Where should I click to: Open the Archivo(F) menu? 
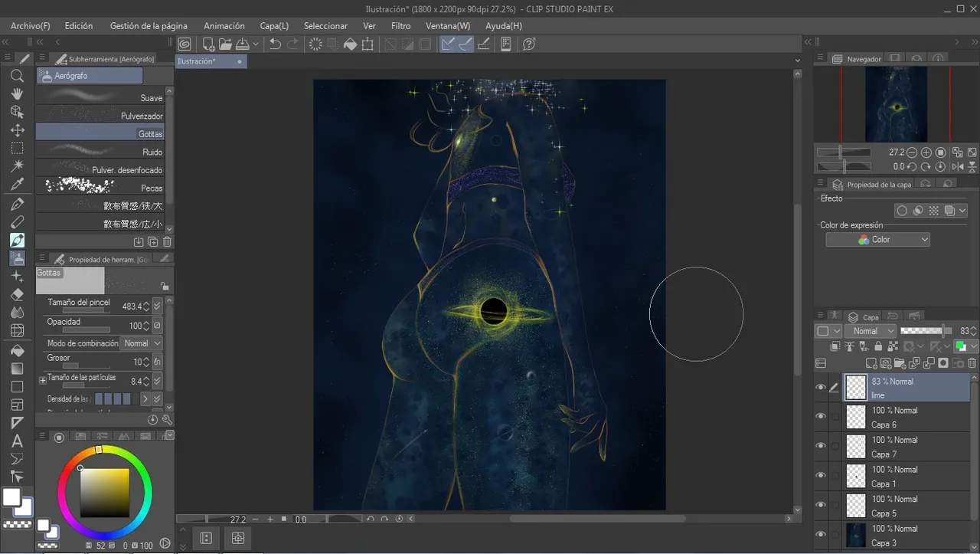31,26
